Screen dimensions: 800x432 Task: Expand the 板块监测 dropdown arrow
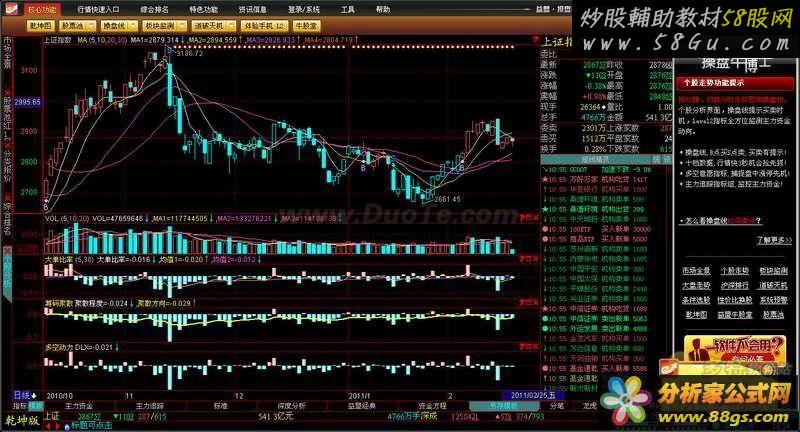(x=182, y=26)
